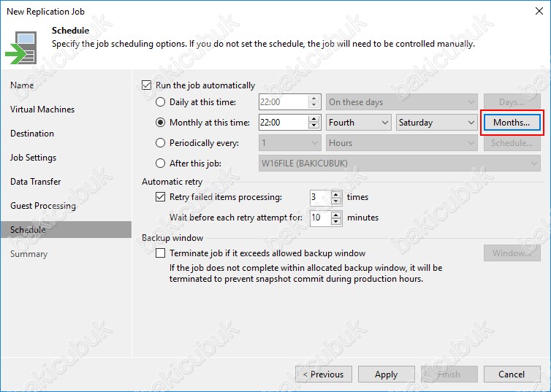Click the Months... button
The height and width of the screenshot is (392, 551).
tap(512, 123)
